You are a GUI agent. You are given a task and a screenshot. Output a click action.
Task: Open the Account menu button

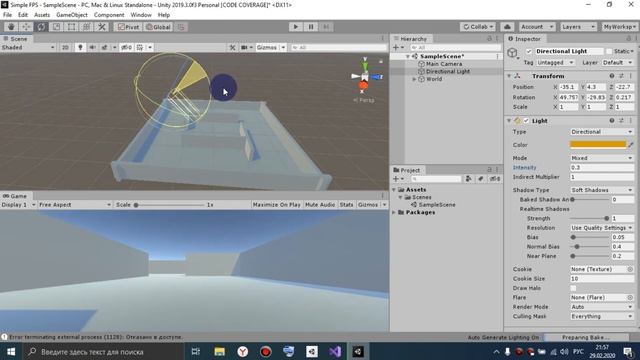[537, 27]
